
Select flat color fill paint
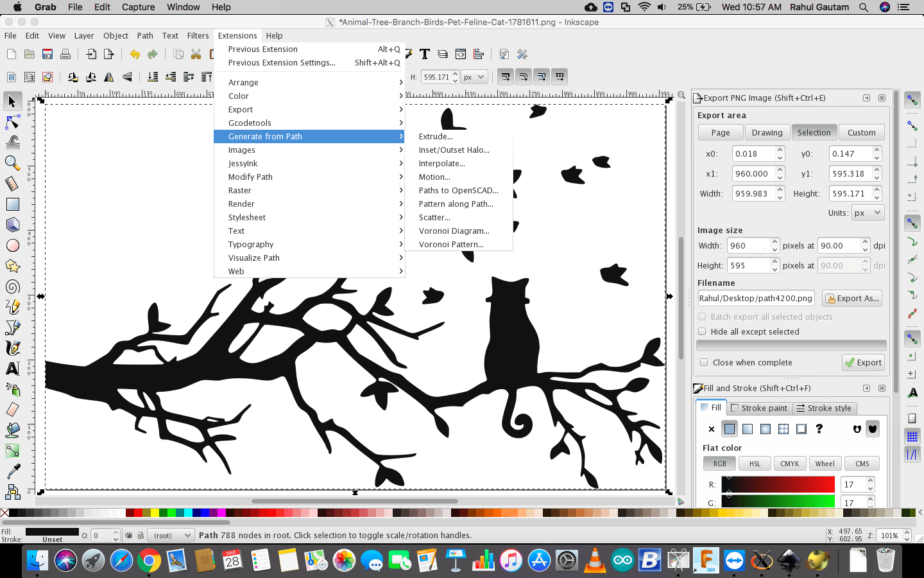click(x=730, y=429)
